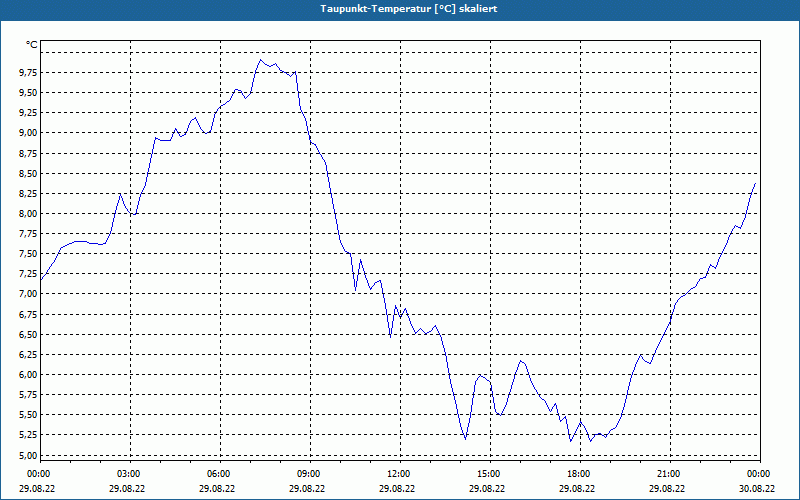This screenshot has width=800, height=500.
Task: Select the 29.08.22 date under 18:00
Action: click(577, 488)
